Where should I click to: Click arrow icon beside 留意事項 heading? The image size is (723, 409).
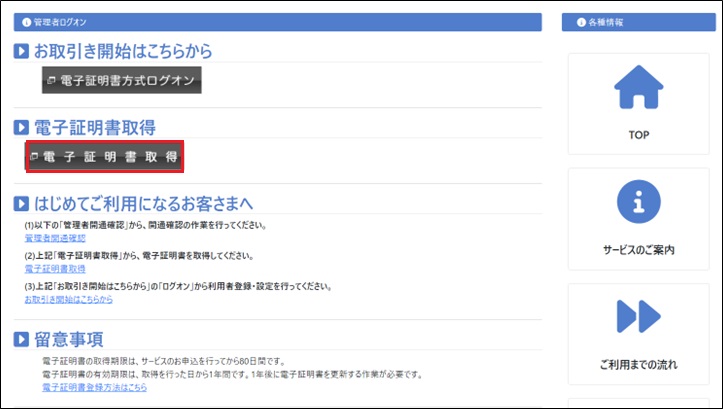pos(22,339)
